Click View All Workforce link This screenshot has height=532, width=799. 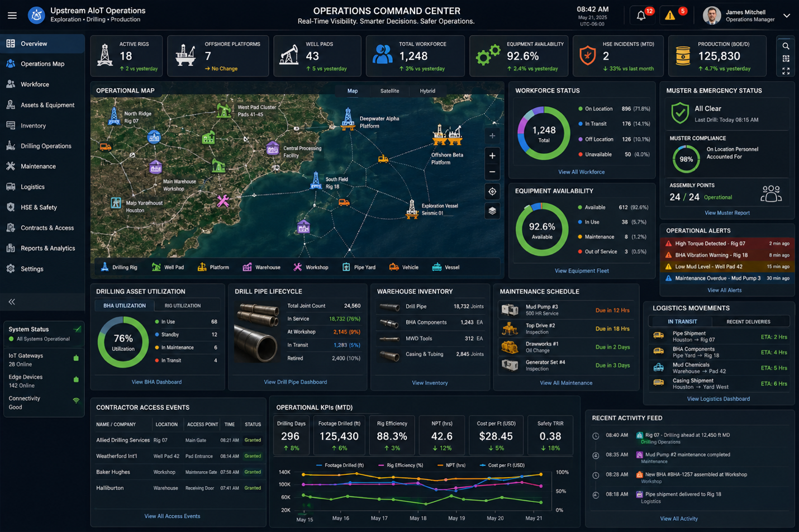pyautogui.click(x=582, y=172)
